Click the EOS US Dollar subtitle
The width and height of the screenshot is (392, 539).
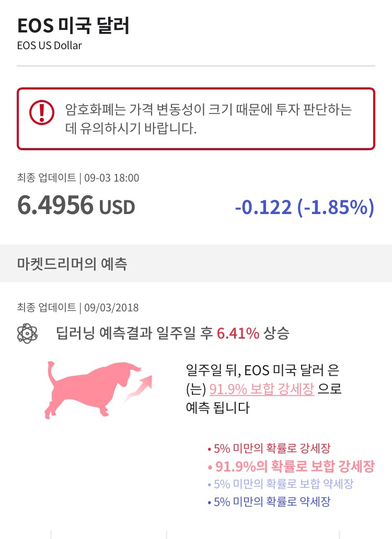tap(50, 46)
